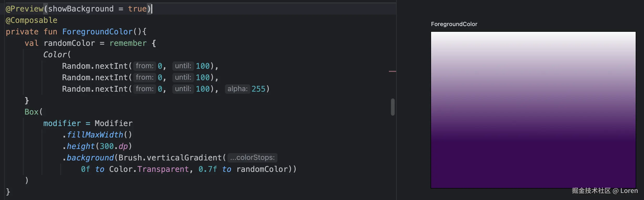The image size is (644, 200).
Task: Click the 0.7f color stop value
Action: [x=207, y=169]
